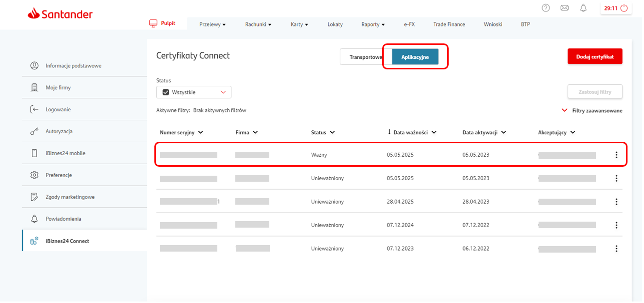The height and width of the screenshot is (303, 644).
Task: Go to the Pulpit tab
Action: click(162, 23)
